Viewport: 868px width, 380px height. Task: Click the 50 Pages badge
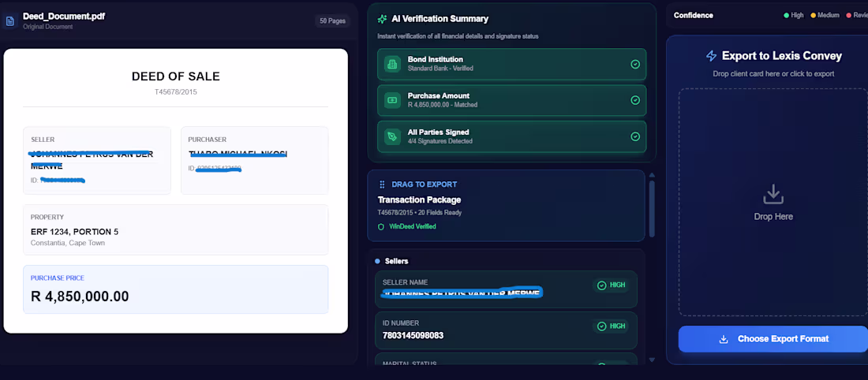point(332,21)
